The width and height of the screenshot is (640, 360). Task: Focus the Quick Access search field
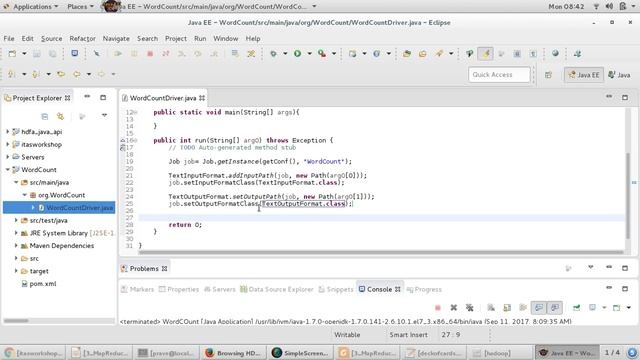coord(499,75)
